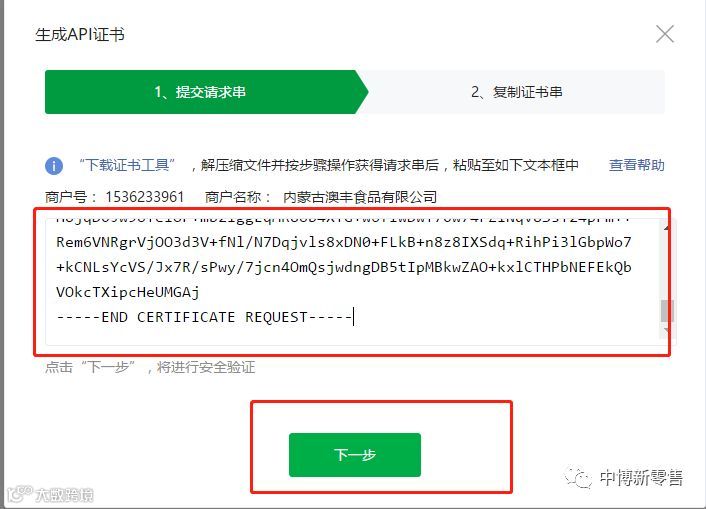Click the merchant number 1536233961
This screenshot has width=706, height=509.
click(x=145, y=197)
